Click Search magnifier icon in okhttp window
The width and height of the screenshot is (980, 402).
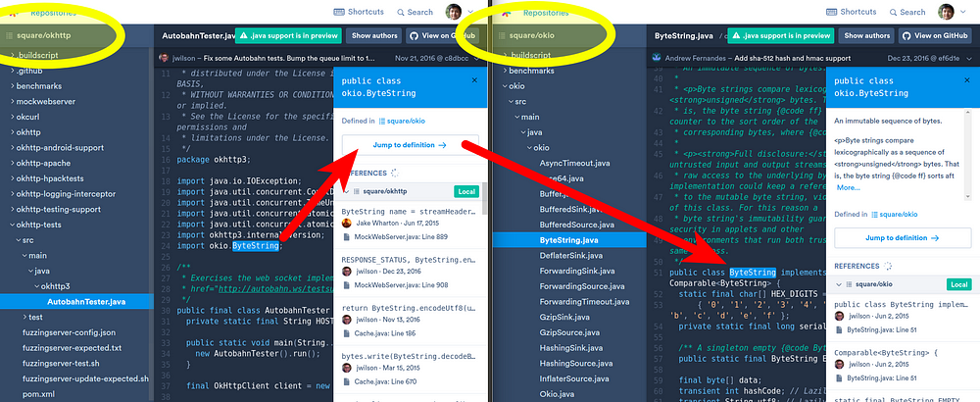coord(401,12)
